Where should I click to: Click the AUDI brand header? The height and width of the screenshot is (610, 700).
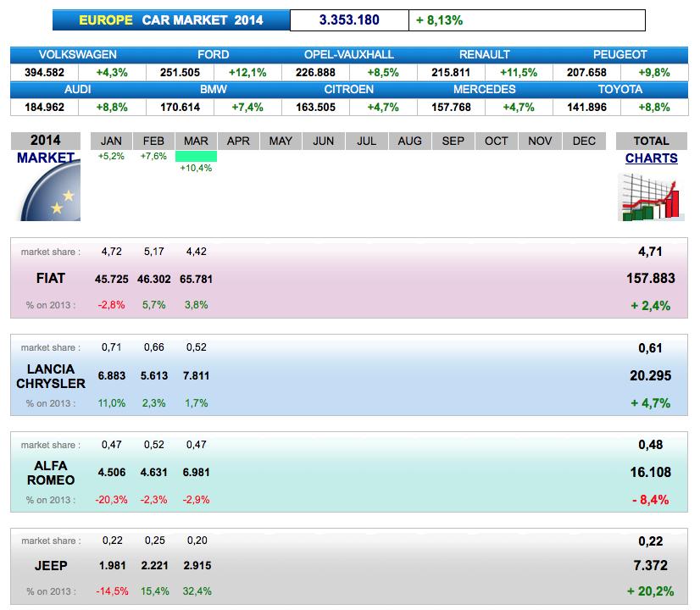click(x=78, y=89)
